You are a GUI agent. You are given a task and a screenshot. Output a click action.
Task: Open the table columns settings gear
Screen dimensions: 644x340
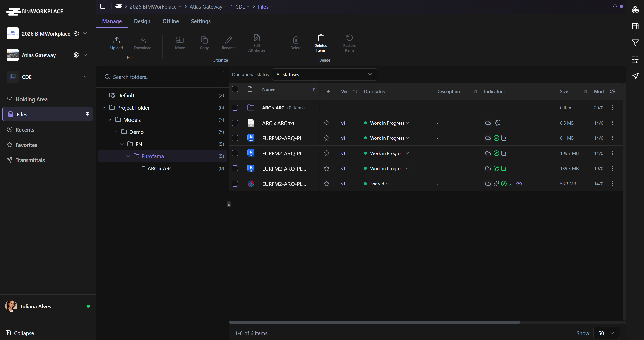click(612, 91)
